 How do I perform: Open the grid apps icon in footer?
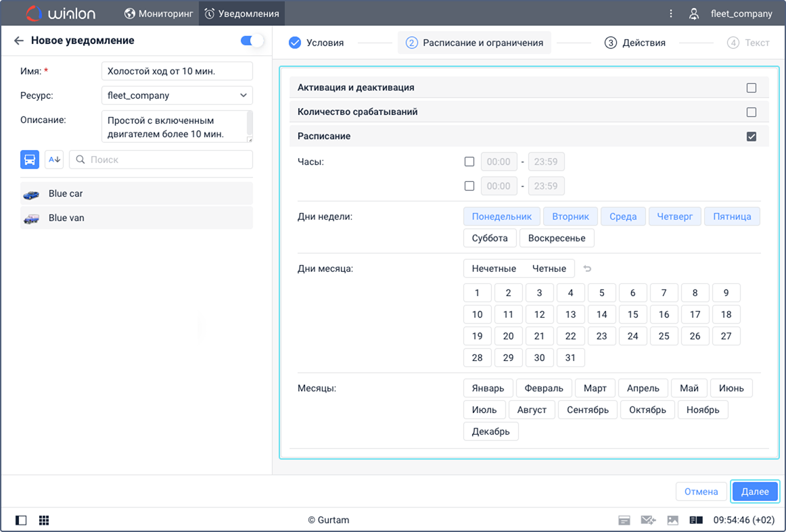[x=44, y=520]
